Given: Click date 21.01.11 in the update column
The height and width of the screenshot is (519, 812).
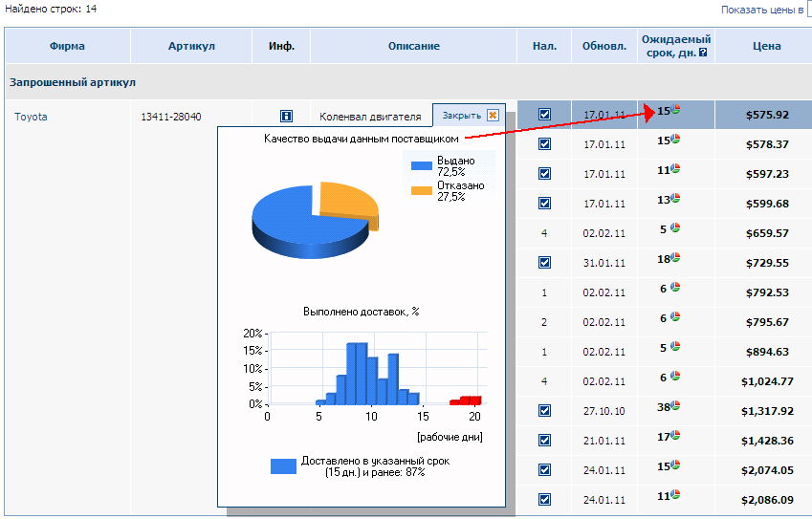Looking at the screenshot, I should [x=604, y=441].
